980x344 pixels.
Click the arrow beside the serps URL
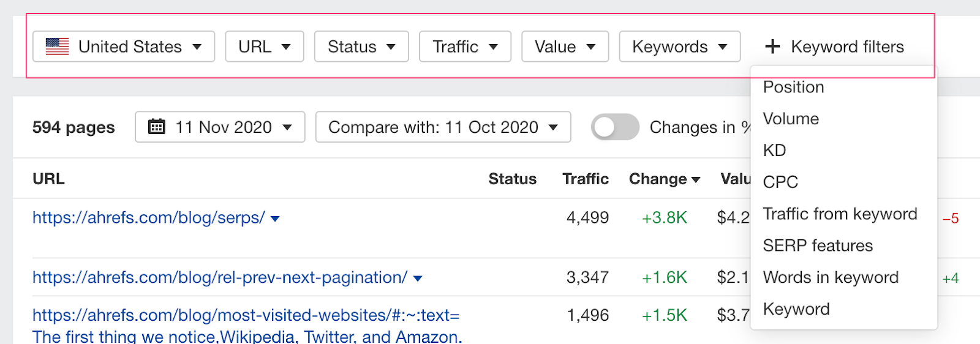(275, 219)
